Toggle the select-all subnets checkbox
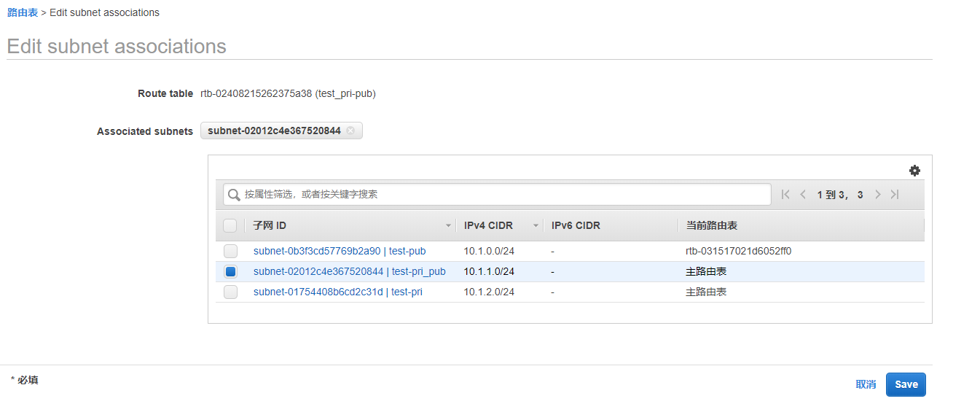 click(x=230, y=225)
